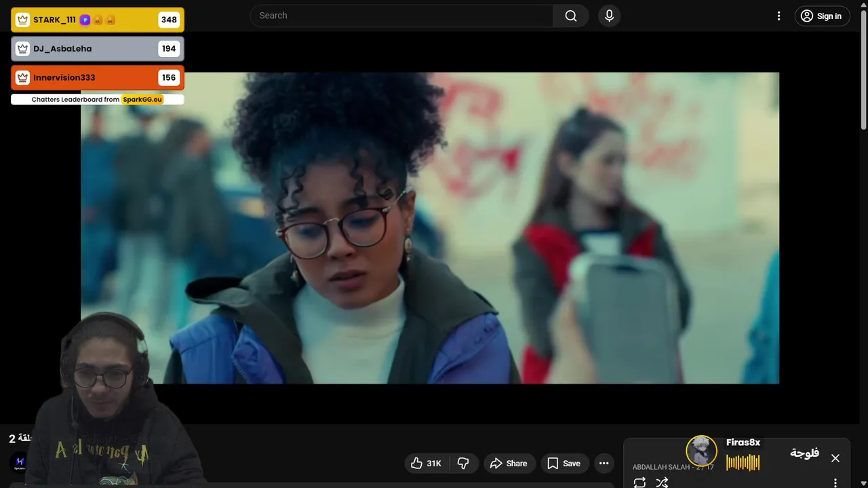The width and height of the screenshot is (868, 488).
Task: Click the crown icon beside STARK_111
Action: click(x=22, y=20)
